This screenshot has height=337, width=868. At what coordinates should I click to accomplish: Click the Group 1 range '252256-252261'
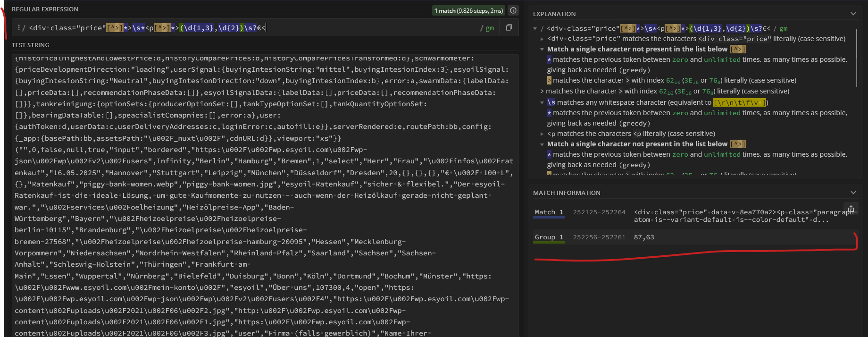[x=599, y=237]
